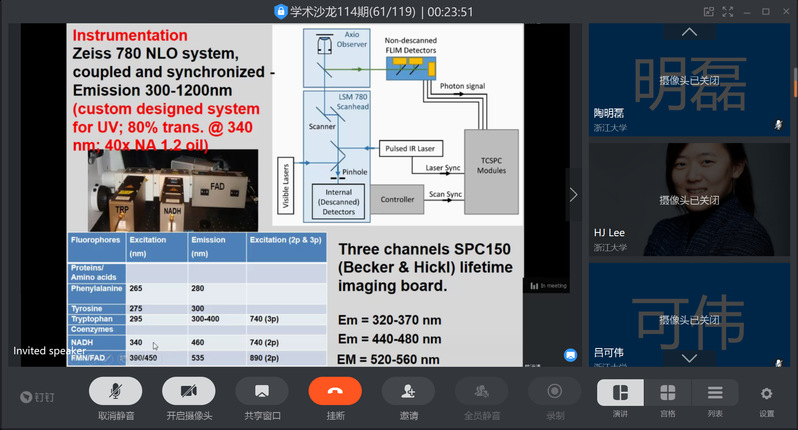The height and width of the screenshot is (430, 798).
Task: Start recording with the 录制 button
Action: point(555,392)
